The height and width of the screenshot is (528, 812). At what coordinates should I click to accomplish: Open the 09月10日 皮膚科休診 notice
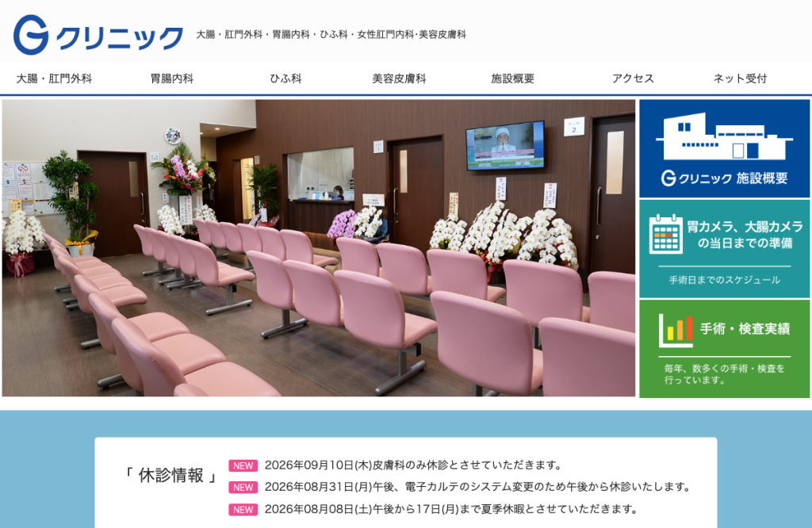pos(413,465)
